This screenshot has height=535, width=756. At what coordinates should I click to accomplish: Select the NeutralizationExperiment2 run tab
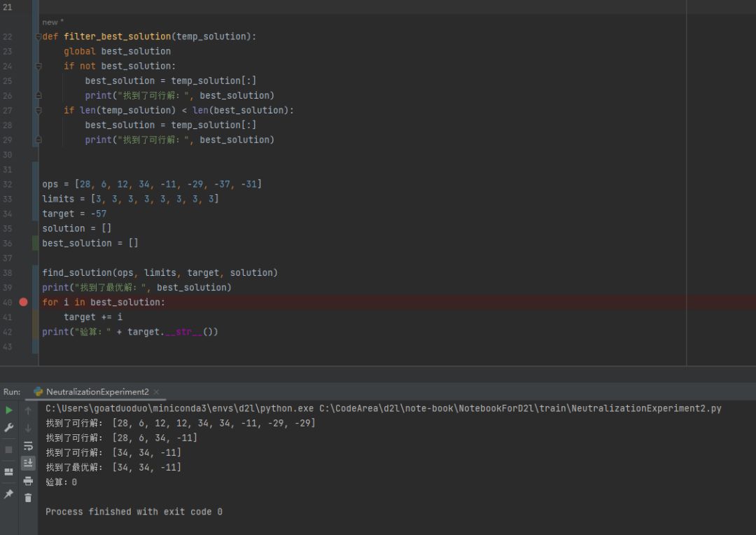coord(97,391)
